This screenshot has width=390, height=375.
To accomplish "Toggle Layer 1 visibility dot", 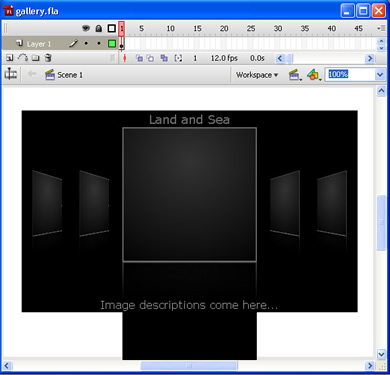I will pyautogui.click(x=86, y=43).
